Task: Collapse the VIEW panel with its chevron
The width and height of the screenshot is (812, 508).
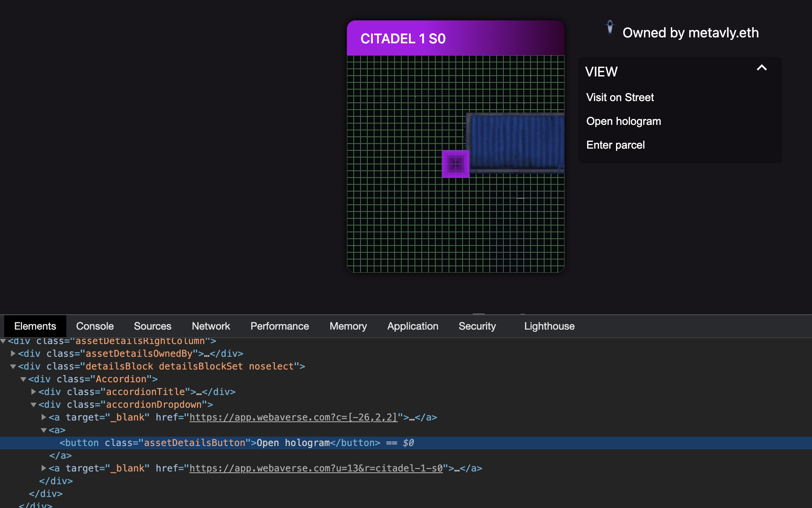Action: coord(761,68)
